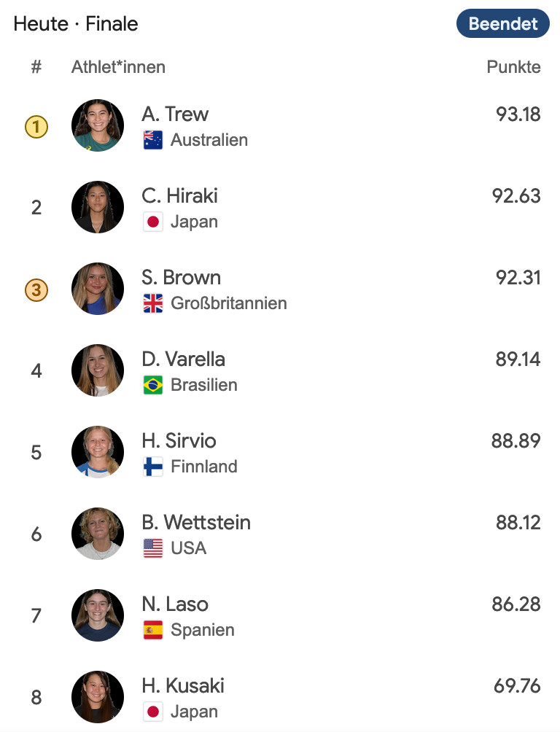Click the Athlet*innen column header
This screenshot has width=560, height=732.
click(x=118, y=67)
